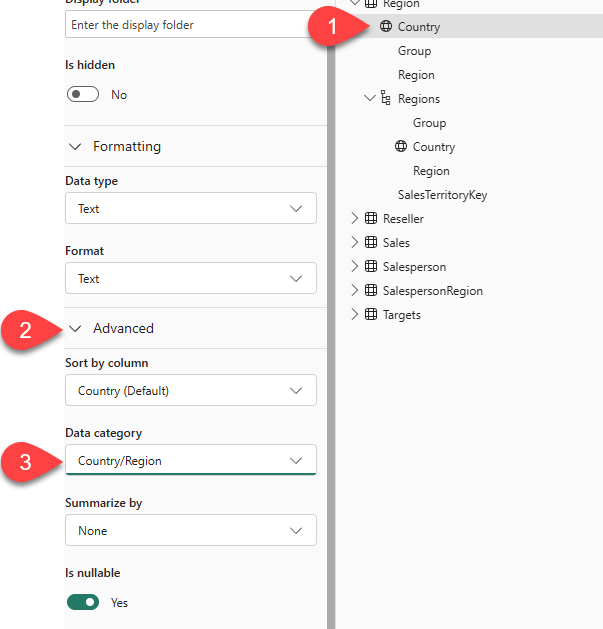Turn off the Is nullable switch
Image resolution: width=603 pixels, height=629 pixels.
pyautogui.click(x=83, y=602)
